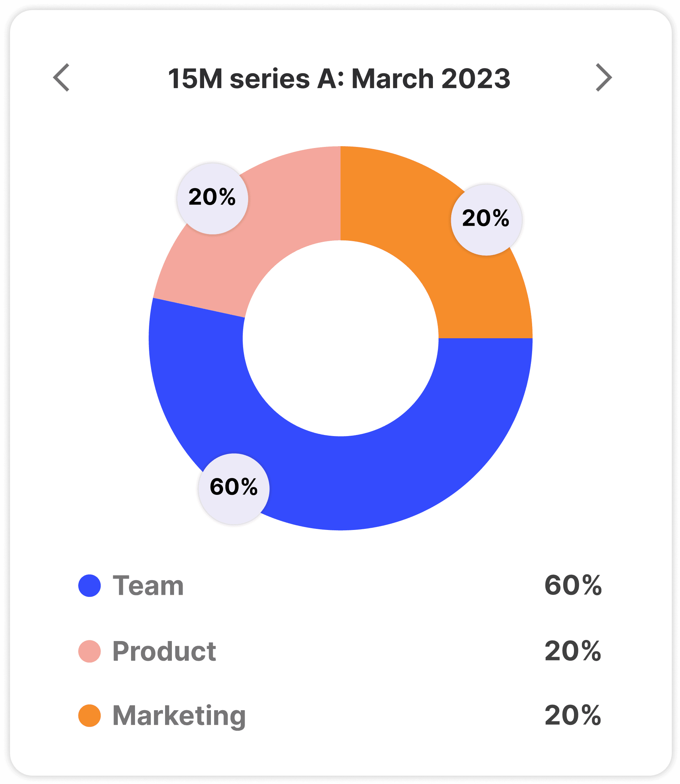Viewport: 680px width, 784px height.
Task: Click the Marketing legend label
Action: click(x=179, y=716)
